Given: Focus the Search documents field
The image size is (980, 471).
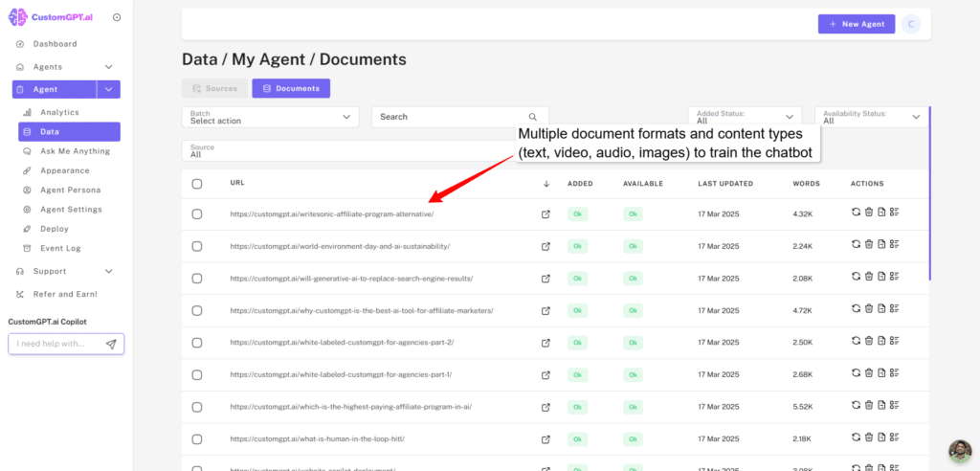Looking at the screenshot, I should pos(460,117).
